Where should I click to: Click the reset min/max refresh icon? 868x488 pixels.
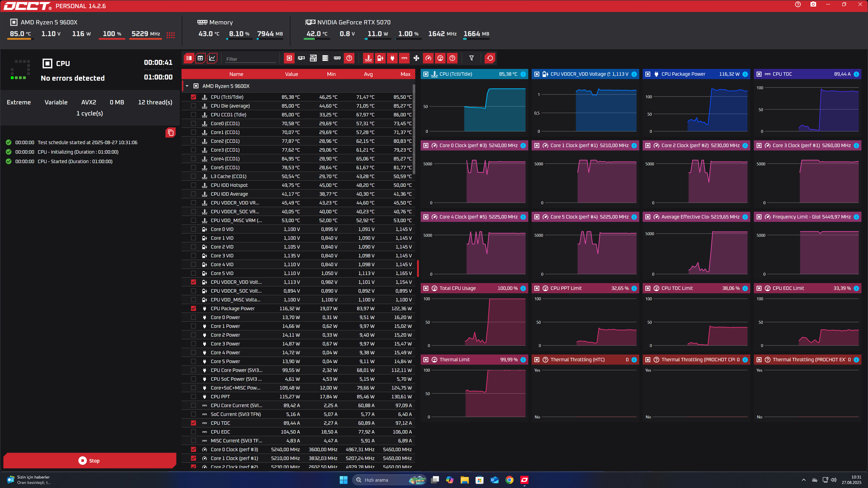click(x=490, y=58)
